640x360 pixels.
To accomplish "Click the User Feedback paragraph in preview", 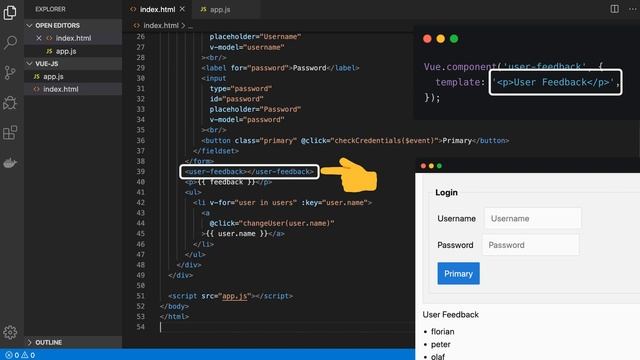I will coord(451,315).
